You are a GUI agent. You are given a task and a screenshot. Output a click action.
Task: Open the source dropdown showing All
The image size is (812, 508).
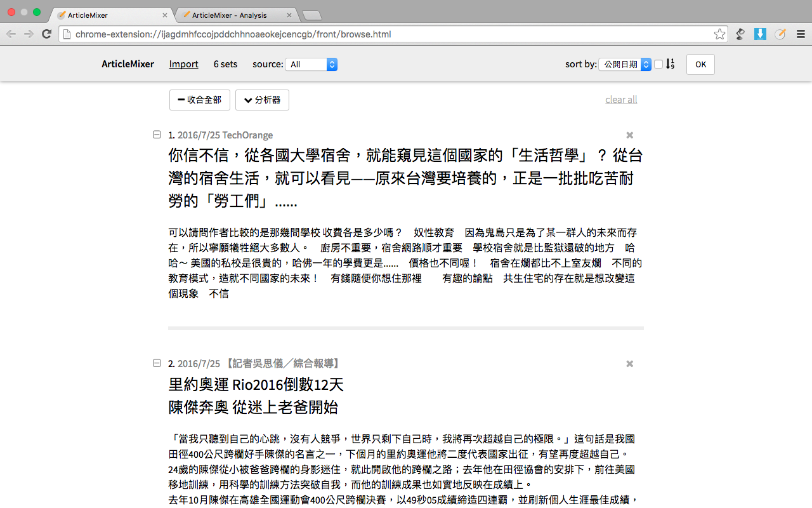click(311, 64)
